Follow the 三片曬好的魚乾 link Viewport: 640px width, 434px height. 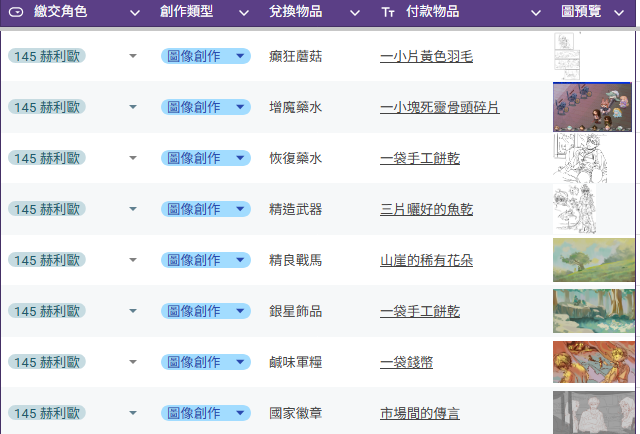coord(427,209)
